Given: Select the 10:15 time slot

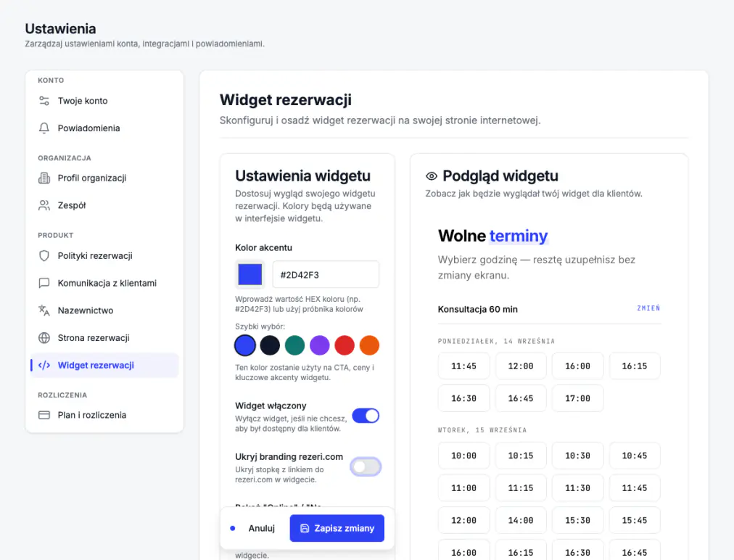Looking at the screenshot, I should 521,456.
